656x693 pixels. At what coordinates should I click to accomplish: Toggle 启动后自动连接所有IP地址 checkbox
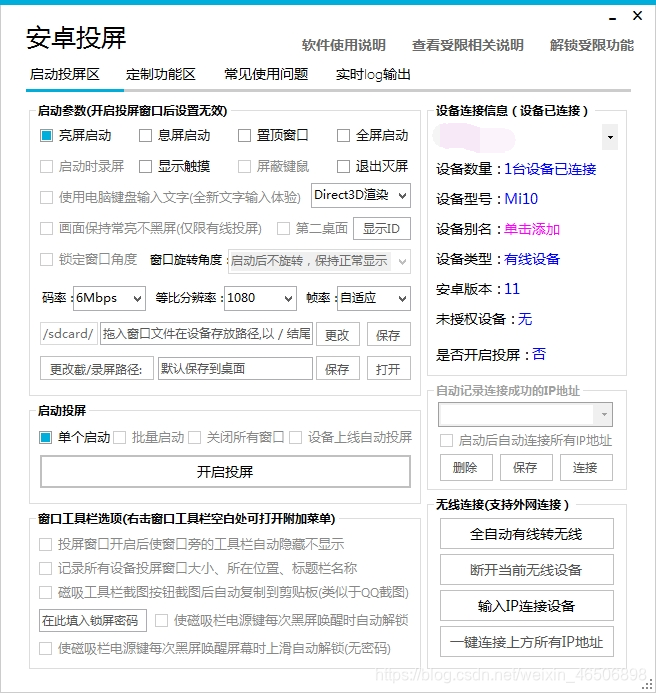(x=446, y=441)
